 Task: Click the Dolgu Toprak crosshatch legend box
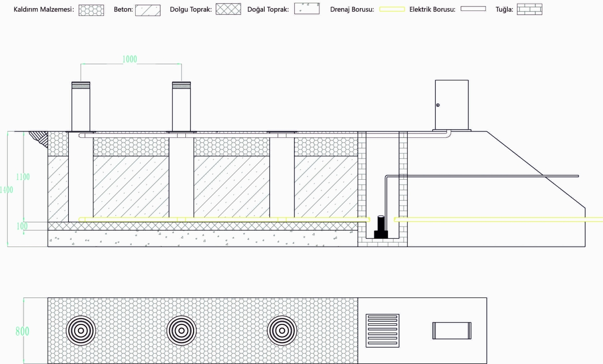point(228,10)
